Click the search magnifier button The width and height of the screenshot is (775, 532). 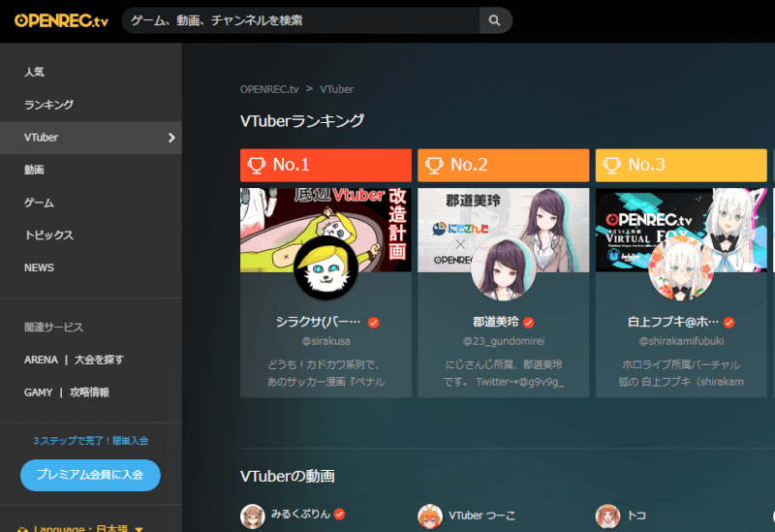point(495,20)
